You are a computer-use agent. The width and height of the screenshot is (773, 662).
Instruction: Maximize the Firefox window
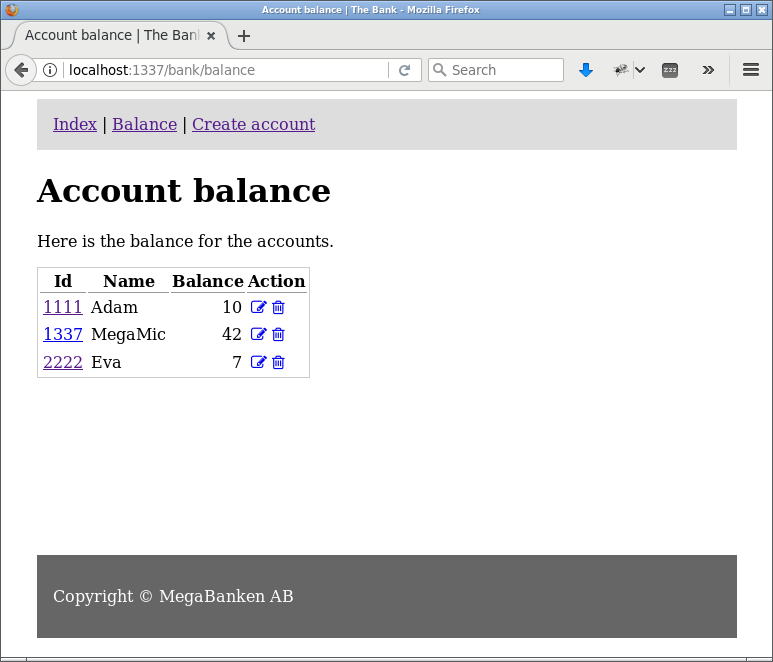(x=746, y=10)
